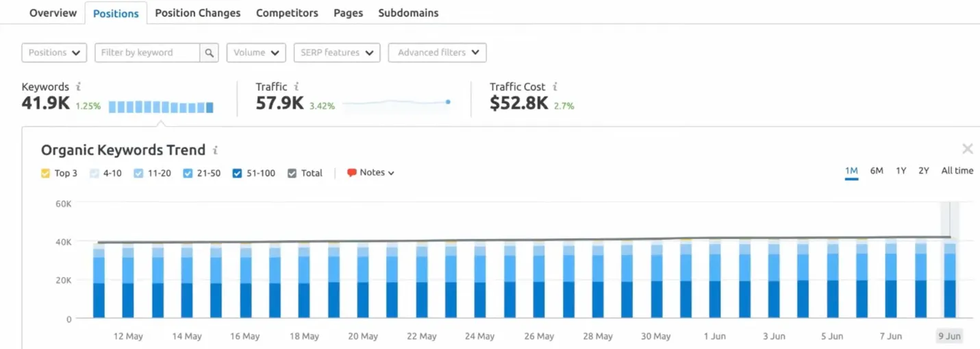Open the SERP features dropdown
Screen dimensions: 980x349
(337, 53)
